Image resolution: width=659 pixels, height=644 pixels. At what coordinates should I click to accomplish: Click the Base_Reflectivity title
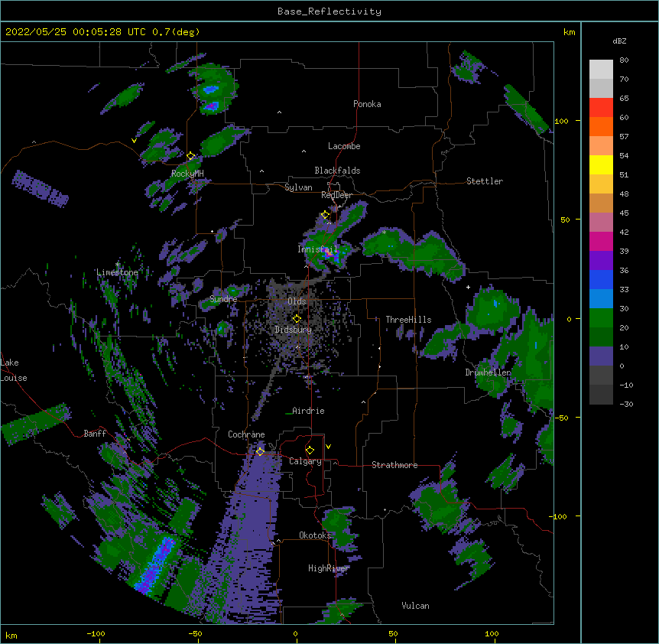[329, 11]
